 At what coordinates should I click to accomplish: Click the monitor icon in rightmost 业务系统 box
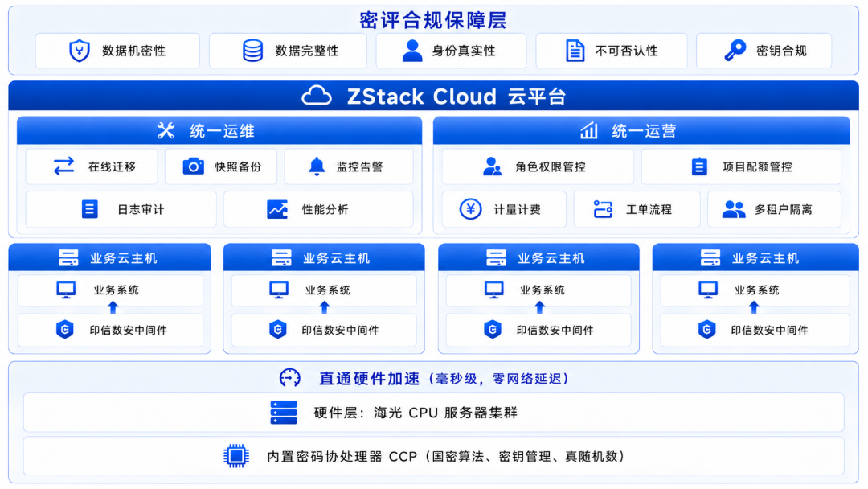click(708, 290)
